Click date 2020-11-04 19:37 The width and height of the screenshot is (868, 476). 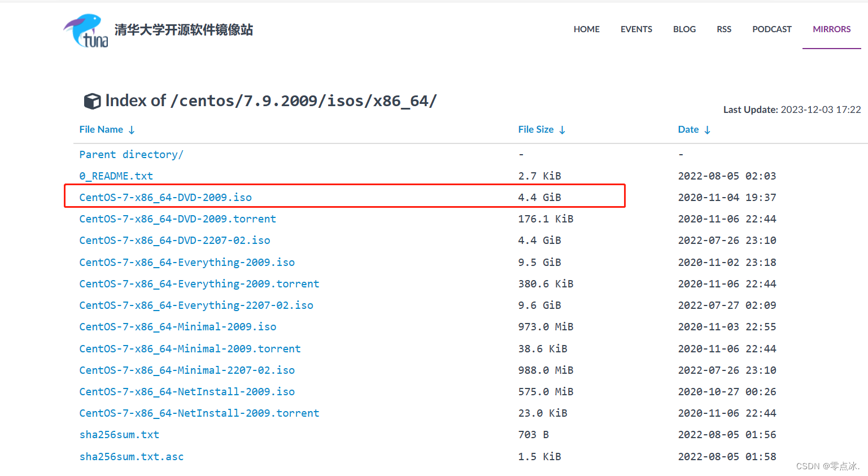coord(727,198)
